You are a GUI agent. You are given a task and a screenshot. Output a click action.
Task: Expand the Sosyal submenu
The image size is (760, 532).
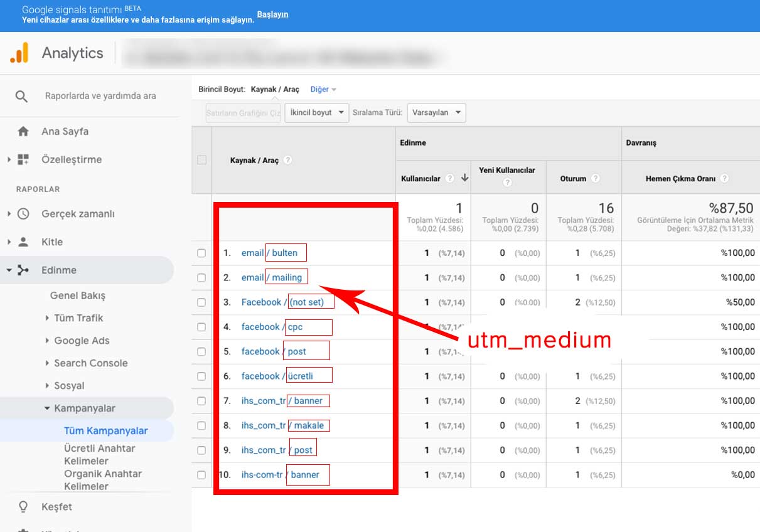pyautogui.click(x=47, y=386)
